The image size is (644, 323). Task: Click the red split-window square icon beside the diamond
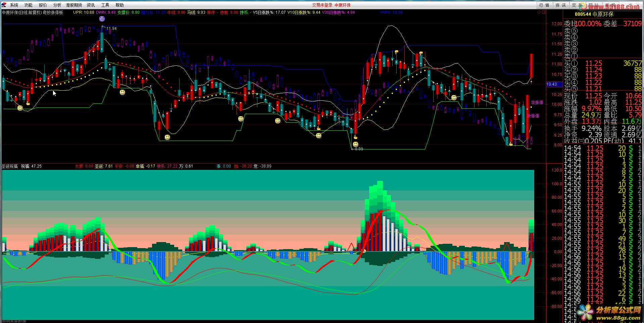544,12
